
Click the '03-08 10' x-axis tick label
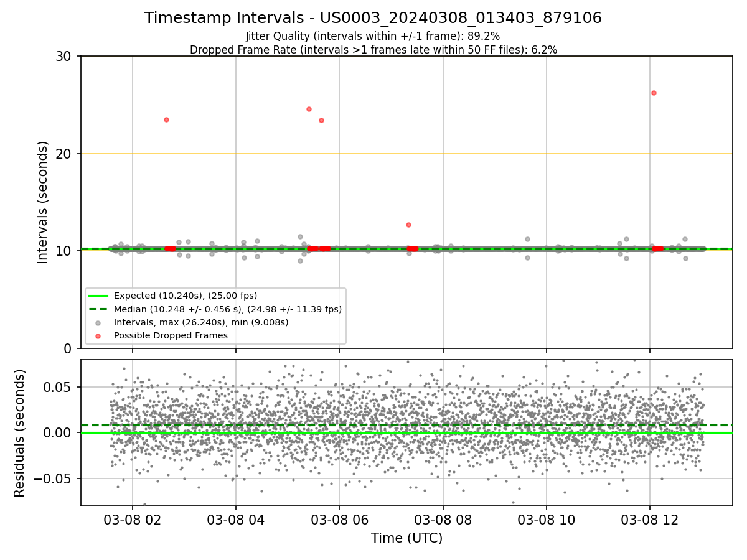pos(546,520)
